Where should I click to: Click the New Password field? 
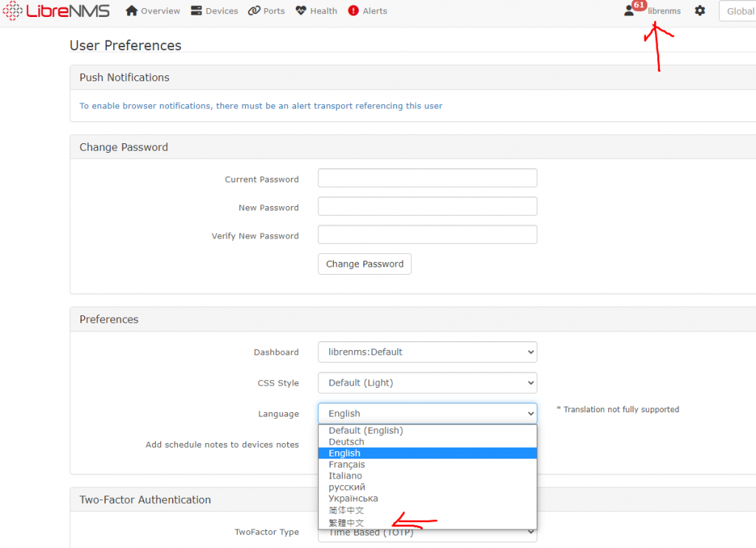[x=427, y=207]
